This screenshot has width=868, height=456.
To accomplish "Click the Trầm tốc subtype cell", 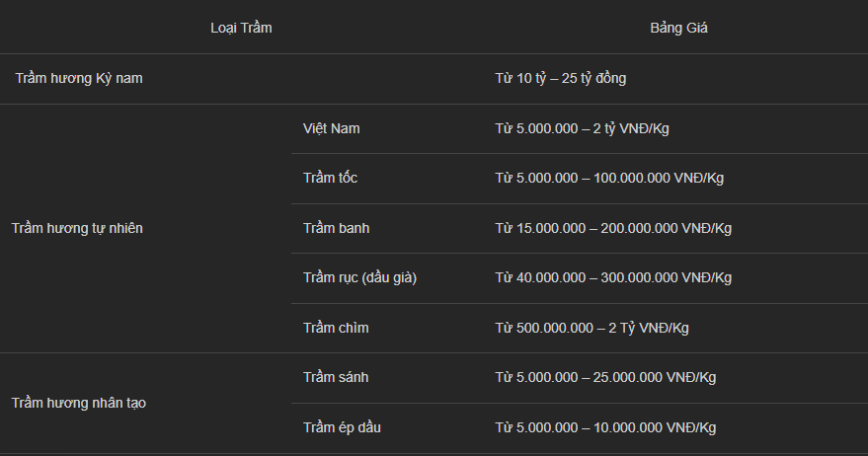I will (330, 178).
